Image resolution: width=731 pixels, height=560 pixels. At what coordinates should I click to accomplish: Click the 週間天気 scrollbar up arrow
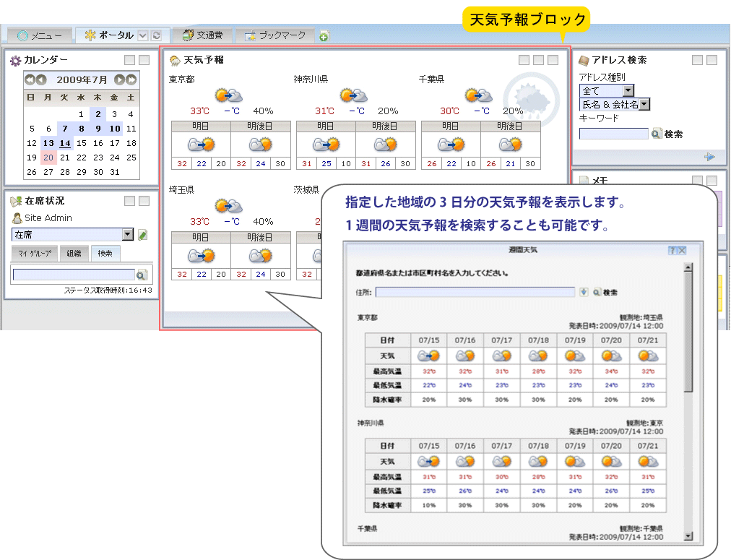pyautogui.click(x=688, y=267)
